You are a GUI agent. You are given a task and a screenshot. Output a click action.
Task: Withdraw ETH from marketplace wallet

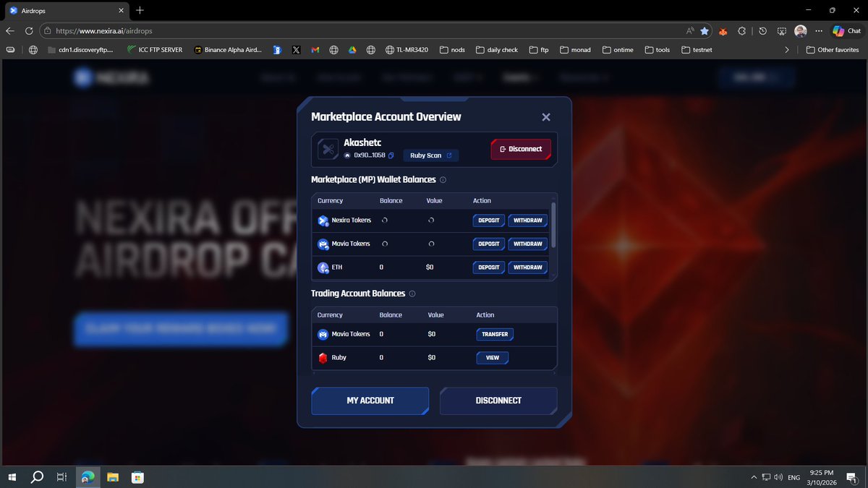(x=527, y=267)
